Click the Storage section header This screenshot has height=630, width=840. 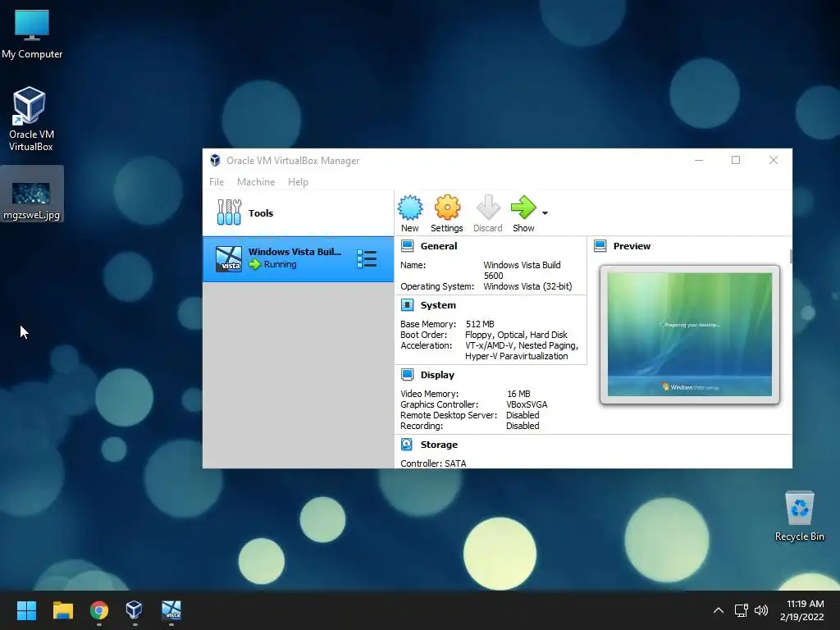(439, 445)
